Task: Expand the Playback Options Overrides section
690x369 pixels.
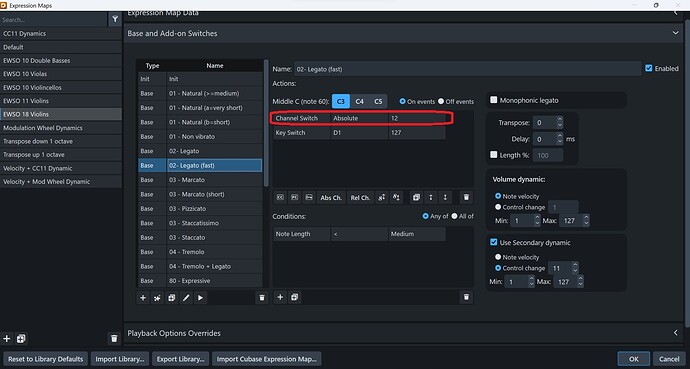Action: 675,333
